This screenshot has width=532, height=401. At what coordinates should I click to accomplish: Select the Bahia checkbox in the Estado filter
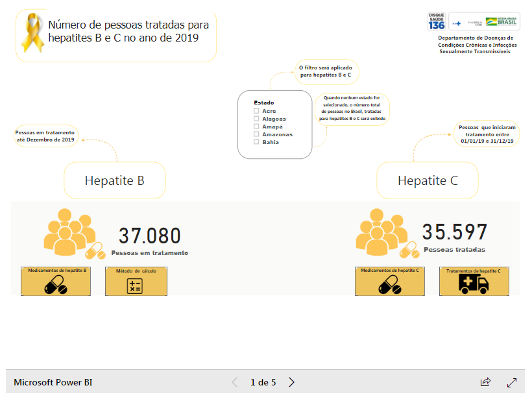click(x=256, y=142)
